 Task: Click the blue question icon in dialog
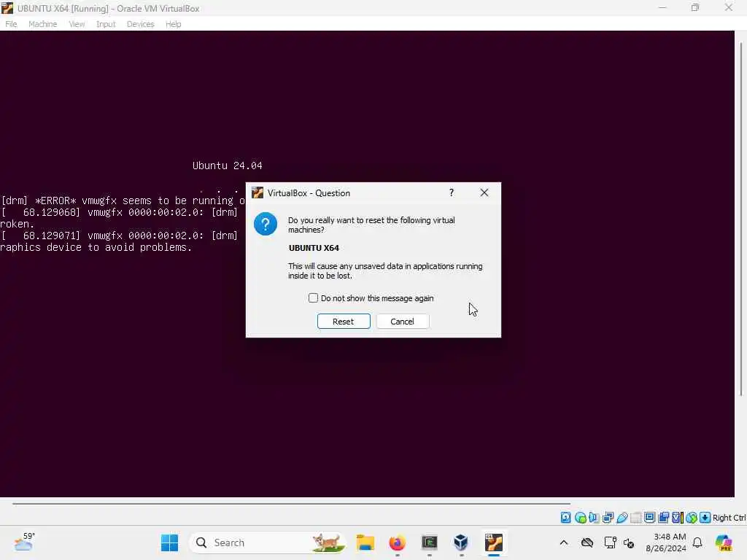pyautogui.click(x=266, y=224)
